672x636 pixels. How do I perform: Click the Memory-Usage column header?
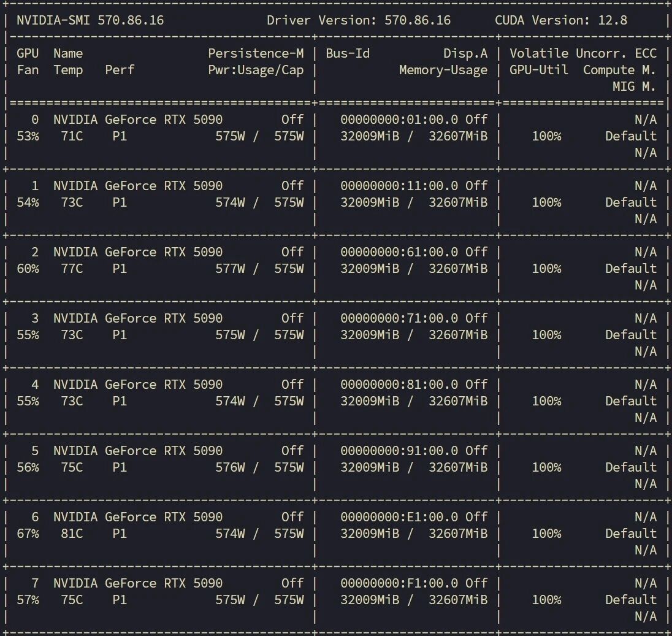pos(443,70)
